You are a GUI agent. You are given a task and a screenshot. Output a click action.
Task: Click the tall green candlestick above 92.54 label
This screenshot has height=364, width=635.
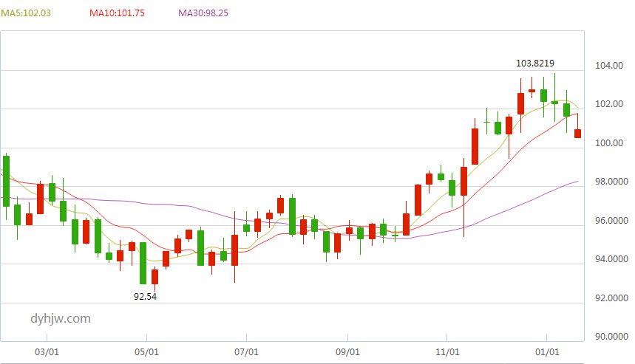pos(143,264)
